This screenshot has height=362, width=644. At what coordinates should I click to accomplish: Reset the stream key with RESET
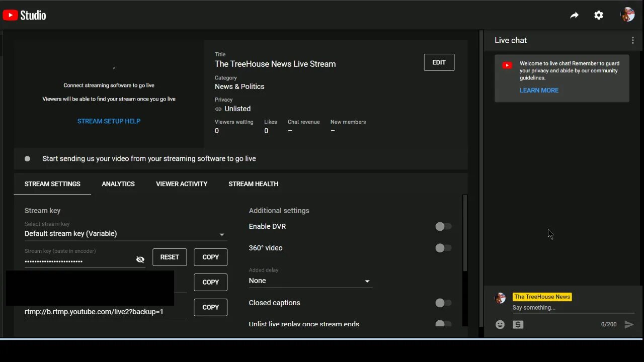coord(170,257)
